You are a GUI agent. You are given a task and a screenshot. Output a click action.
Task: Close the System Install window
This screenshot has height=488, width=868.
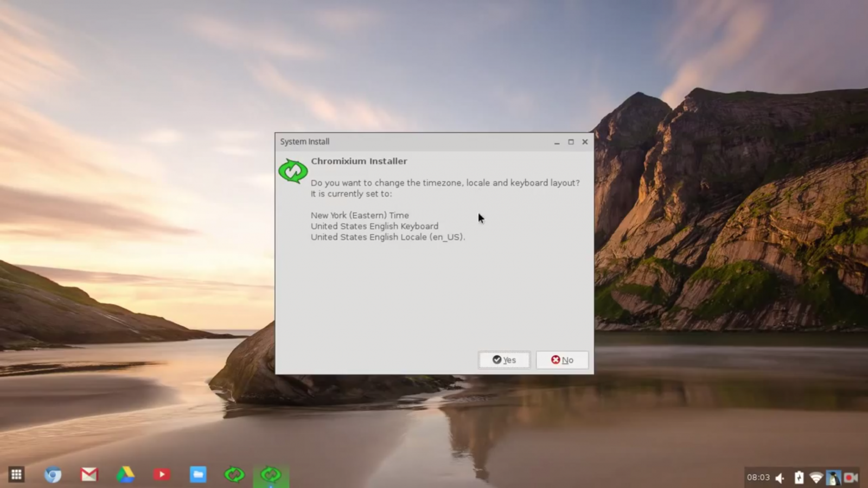click(x=585, y=142)
